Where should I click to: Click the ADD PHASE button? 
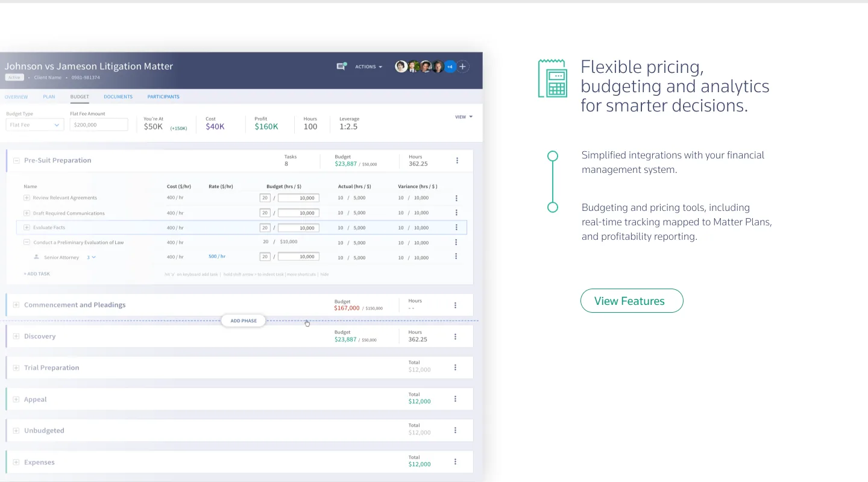(244, 321)
